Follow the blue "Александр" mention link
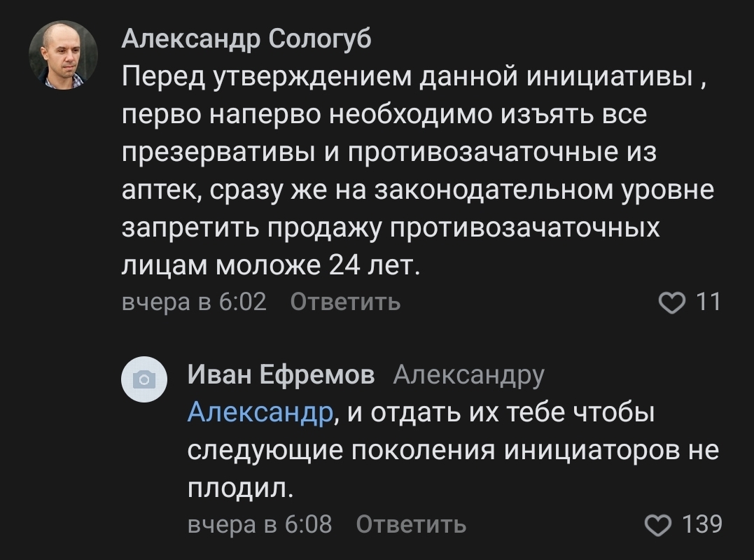754x560 pixels. click(x=260, y=413)
